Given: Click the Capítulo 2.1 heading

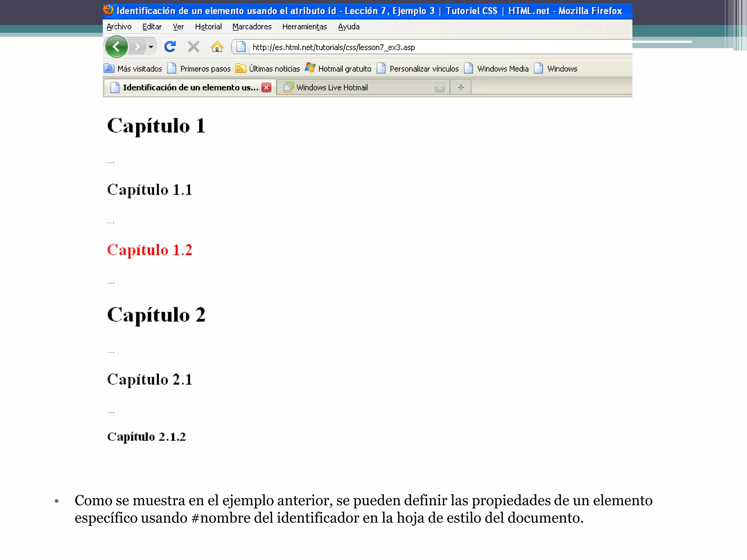Looking at the screenshot, I should 150,380.
